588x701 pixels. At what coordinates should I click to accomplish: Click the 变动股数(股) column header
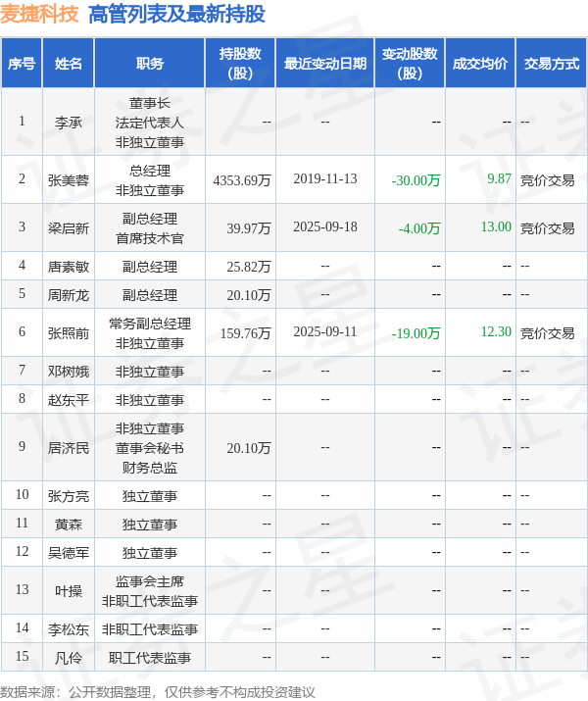click(410, 63)
